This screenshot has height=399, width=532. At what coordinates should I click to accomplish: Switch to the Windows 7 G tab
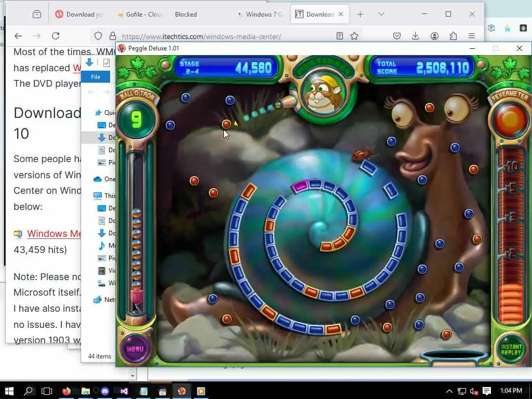point(260,14)
